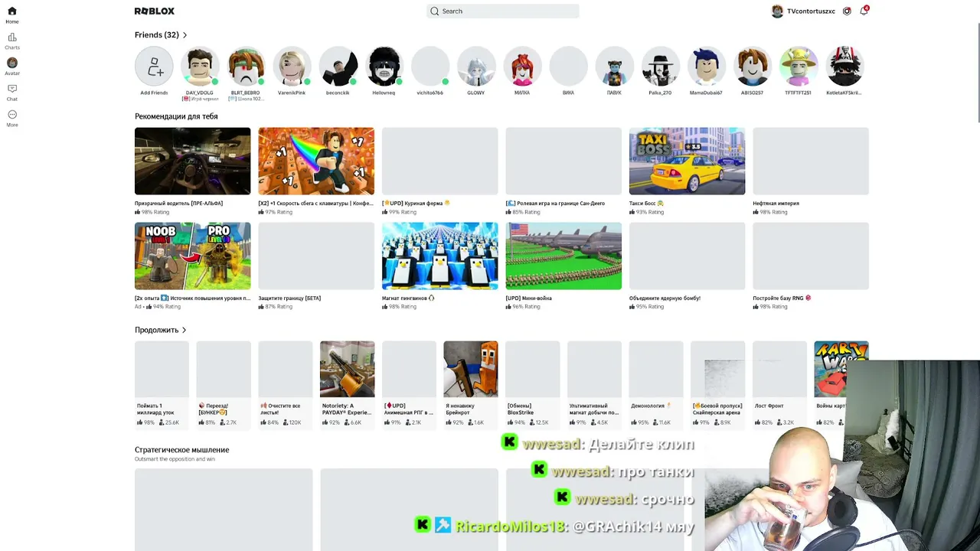
Task: Open the Куриная ферма game card
Action: point(439,171)
